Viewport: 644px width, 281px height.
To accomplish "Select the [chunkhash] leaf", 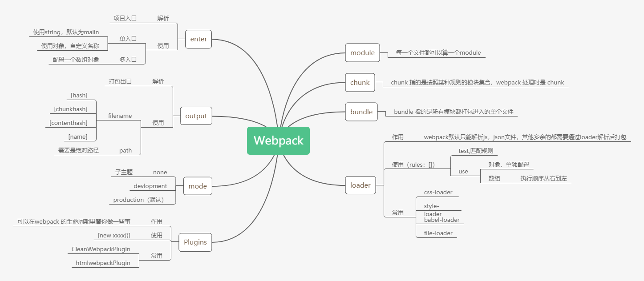I will [71, 109].
